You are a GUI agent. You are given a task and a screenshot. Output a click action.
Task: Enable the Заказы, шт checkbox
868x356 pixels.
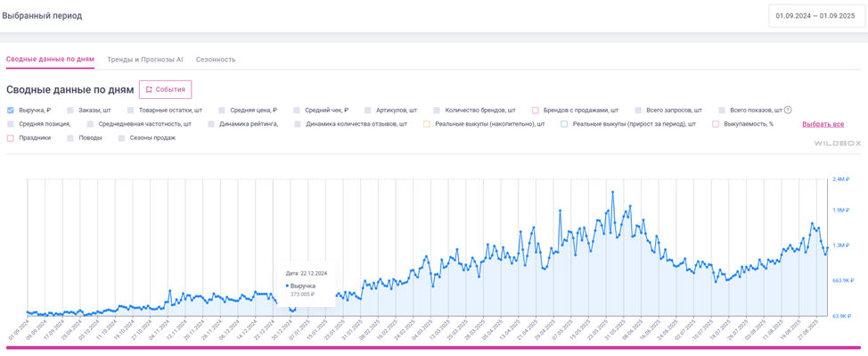70,110
